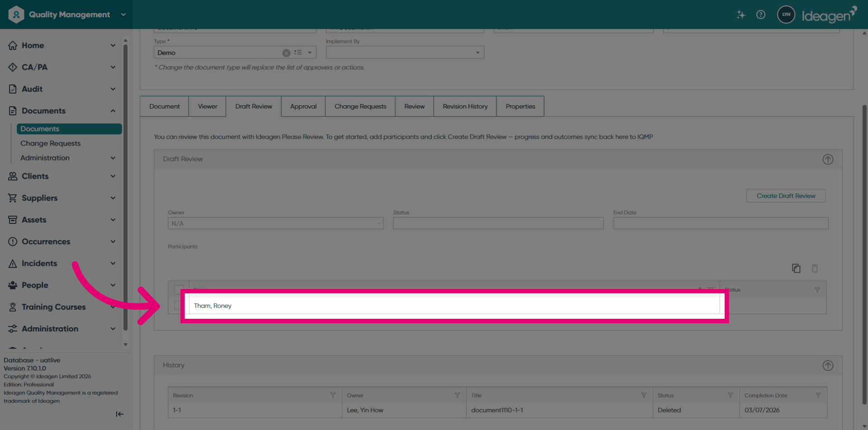
Task: Collapse the Draft Review section arrow icon
Action: coord(828,159)
